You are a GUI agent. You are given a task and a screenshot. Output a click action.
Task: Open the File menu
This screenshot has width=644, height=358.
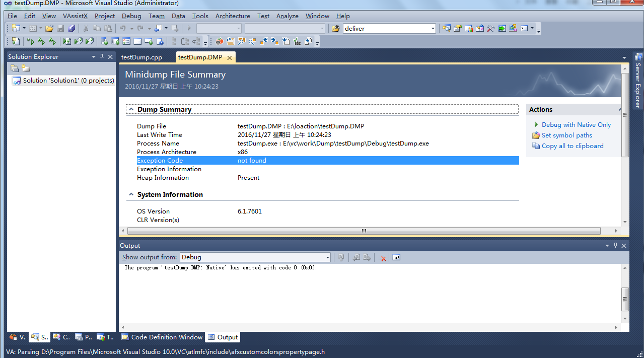12,16
